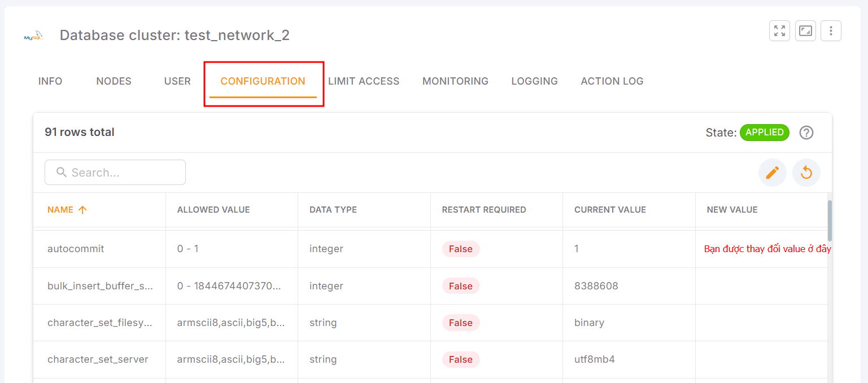Click the ALLOWED VALUE column header

tap(213, 210)
